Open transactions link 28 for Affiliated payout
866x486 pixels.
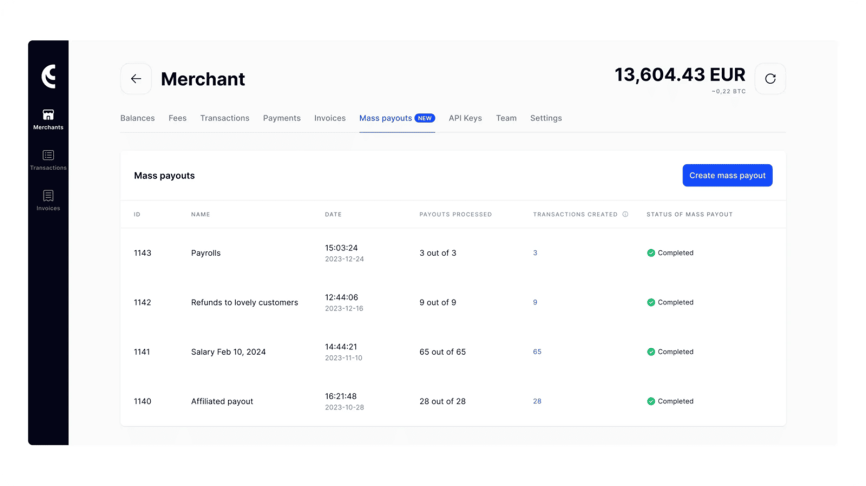click(x=537, y=402)
